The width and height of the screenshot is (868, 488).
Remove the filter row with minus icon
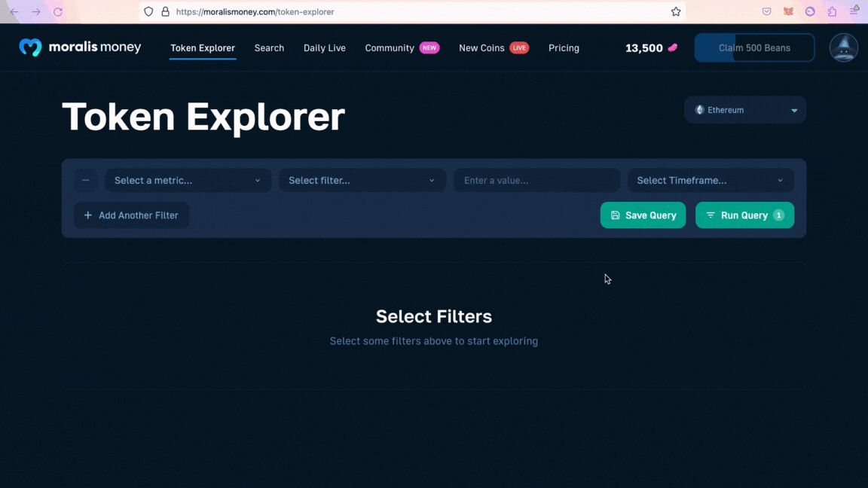point(85,181)
